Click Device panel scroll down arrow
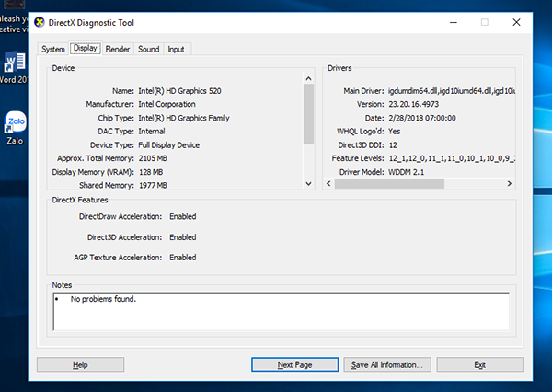The height and width of the screenshot is (392, 552). coord(309,183)
